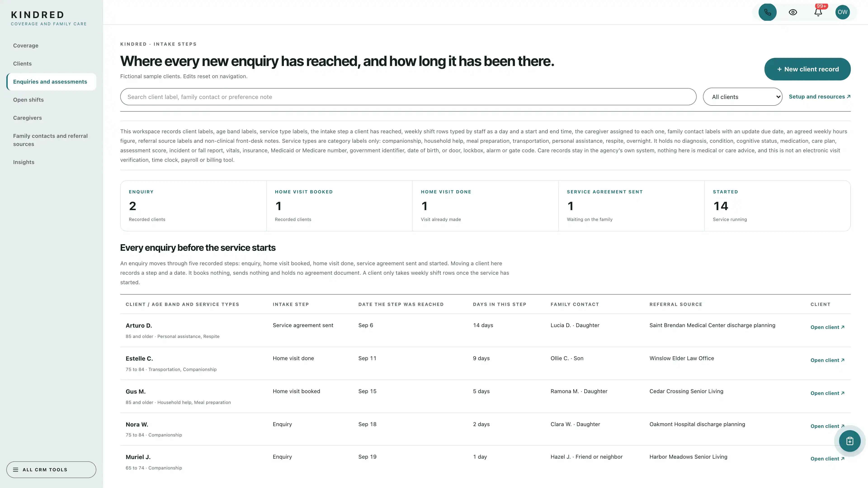This screenshot has width=868, height=488.
Task: Click 'Date the step was reached' header
Action: [401, 305]
